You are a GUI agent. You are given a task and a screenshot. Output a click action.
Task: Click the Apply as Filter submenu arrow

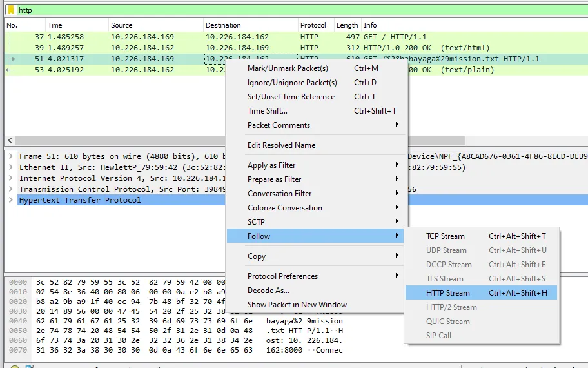pos(397,165)
